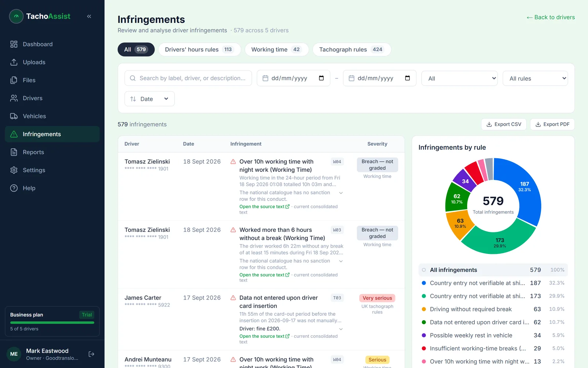Click the ME user avatar
588x368 pixels.
click(x=14, y=354)
